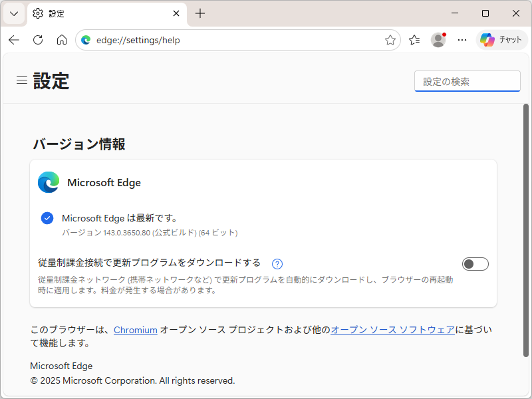Open the settings hamburger menu
This screenshot has height=399, width=532.
coord(21,80)
